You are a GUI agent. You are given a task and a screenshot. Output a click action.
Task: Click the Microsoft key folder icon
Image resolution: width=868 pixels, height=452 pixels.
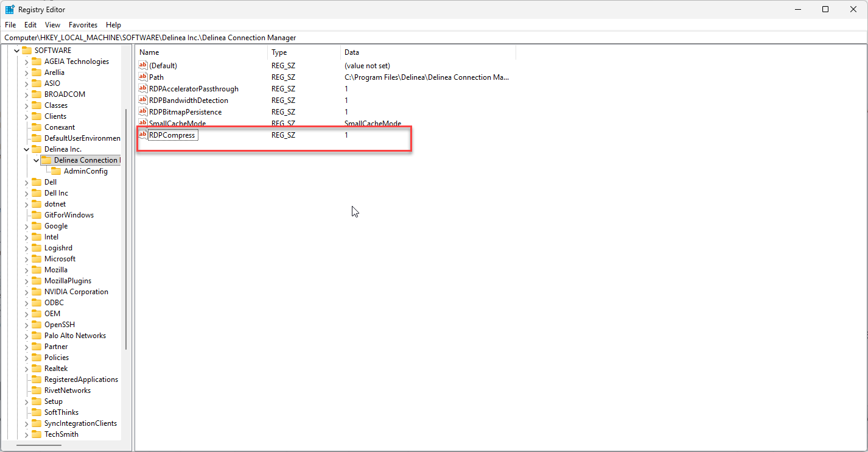(37, 259)
